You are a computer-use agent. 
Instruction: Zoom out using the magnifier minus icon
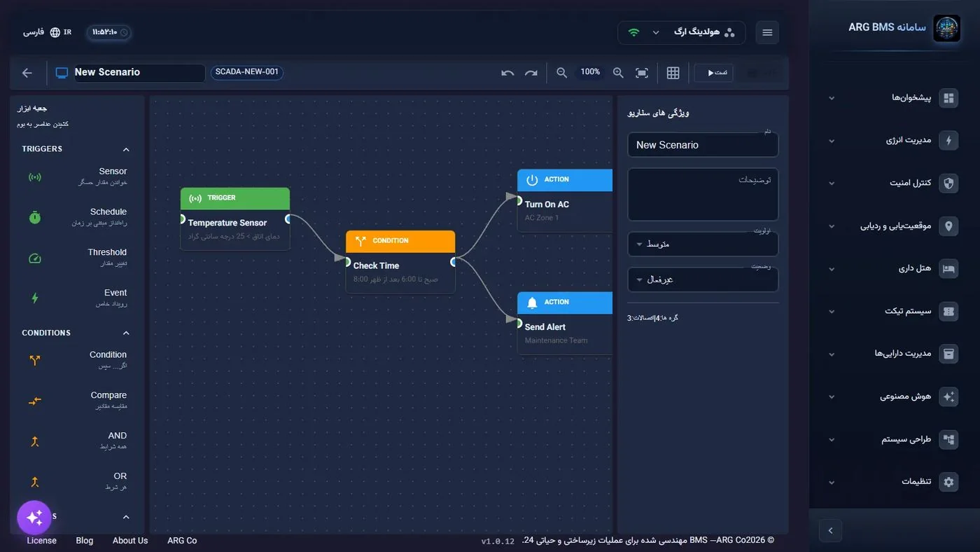pos(561,73)
